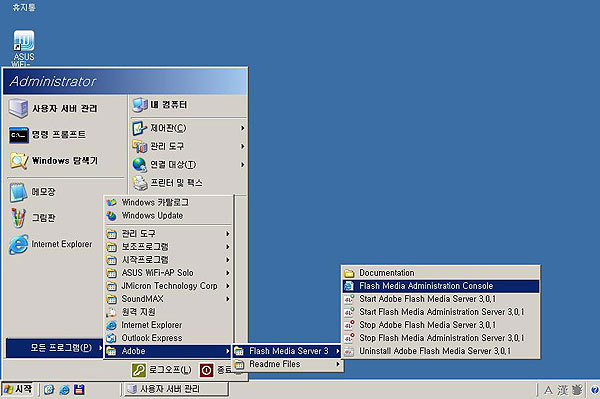Choose Uninstall Adobe Flash Media Server 3.0.1
This screenshot has height=399, width=600.
coord(441,351)
